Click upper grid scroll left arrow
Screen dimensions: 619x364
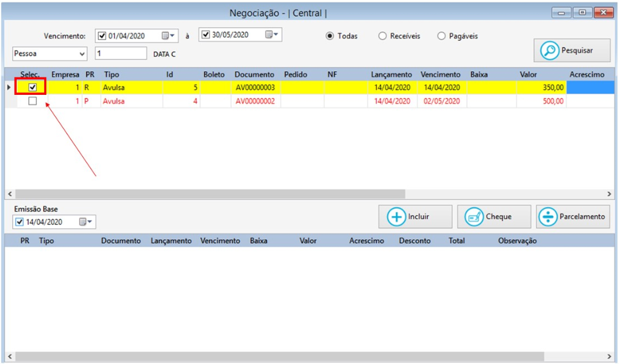tap(10, 194)
